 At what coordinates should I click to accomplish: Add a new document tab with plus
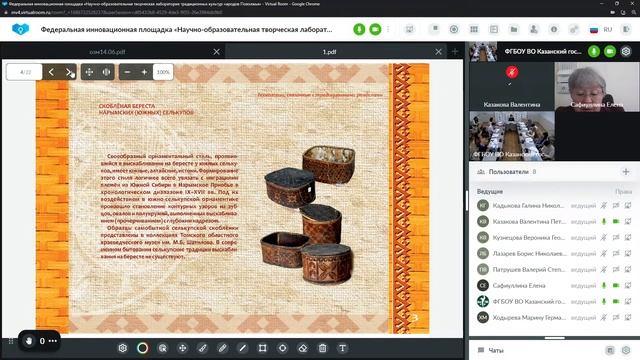pyautogui.click(x=455, y=52)
